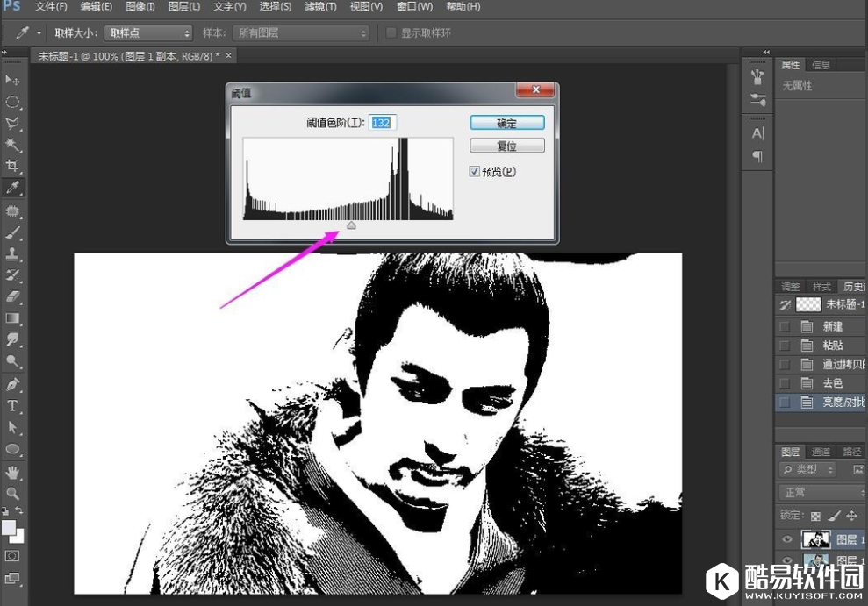The width and height of the screenshot is (868, 606).
Task: Toggle visibility of 图层 1 副本 layer
Action: point(786,539)
